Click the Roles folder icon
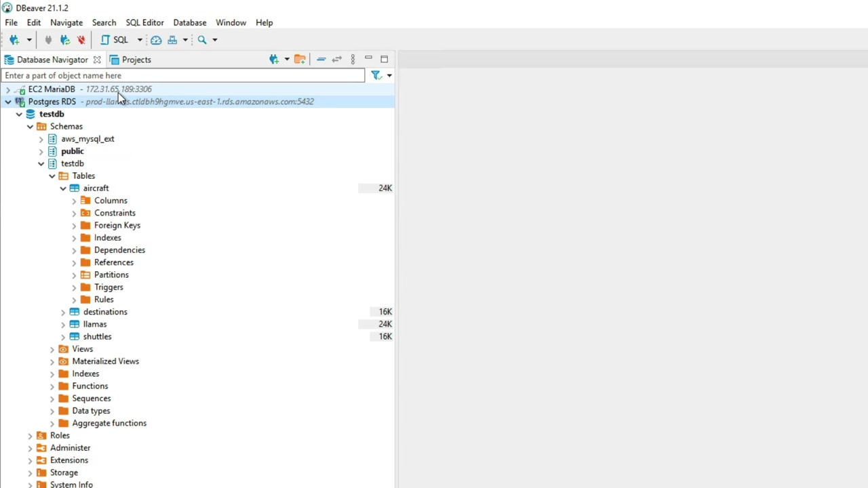Viewport: 868px width, 488px height. pyautogui.click(x=41, y=436)
